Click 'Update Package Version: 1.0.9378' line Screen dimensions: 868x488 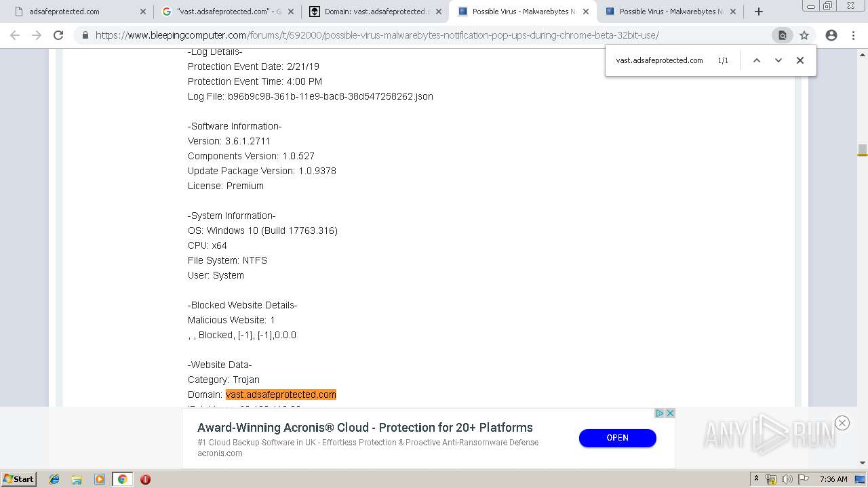tap(262, 171)
